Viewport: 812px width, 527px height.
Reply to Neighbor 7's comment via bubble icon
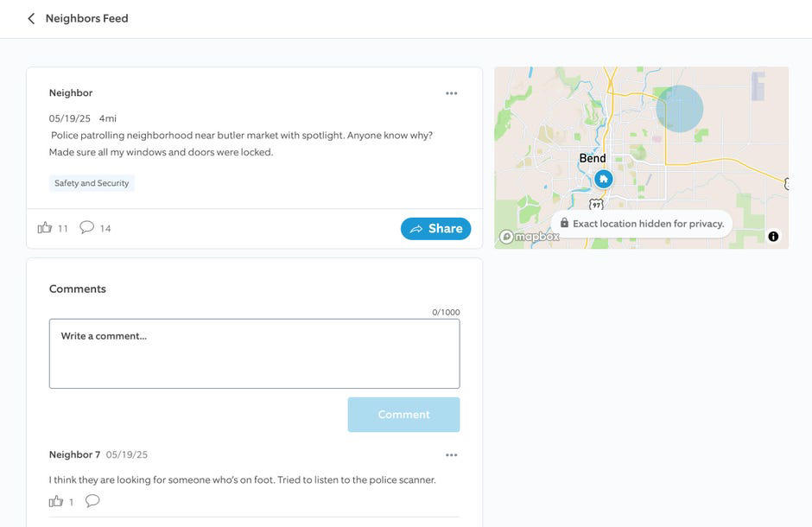(92, 500)
